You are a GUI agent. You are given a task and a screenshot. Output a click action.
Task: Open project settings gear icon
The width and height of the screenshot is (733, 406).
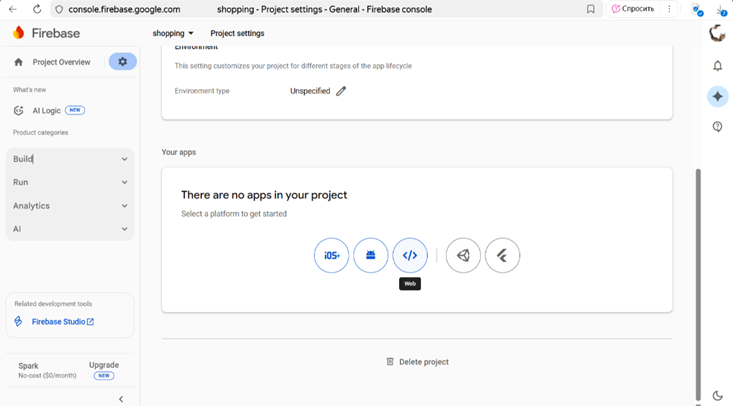click(x=122, y=62)
